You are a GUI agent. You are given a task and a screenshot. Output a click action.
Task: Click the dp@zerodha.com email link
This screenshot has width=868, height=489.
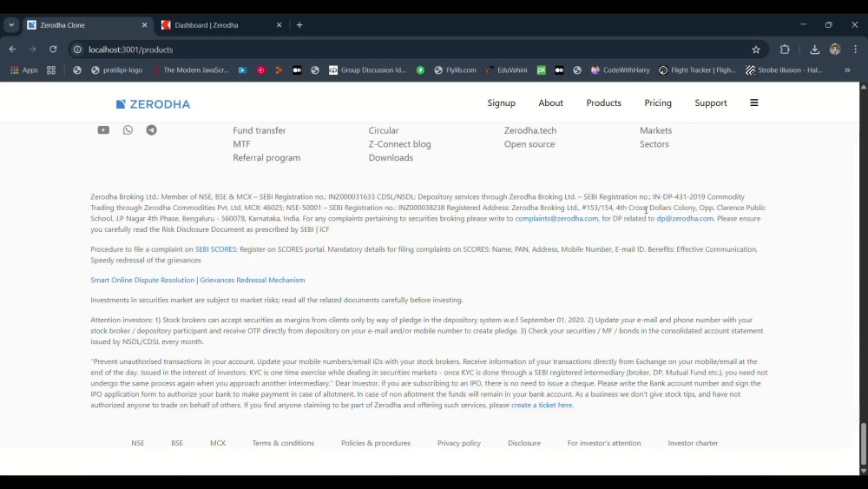pyautogui.click(x=685, y=219)
